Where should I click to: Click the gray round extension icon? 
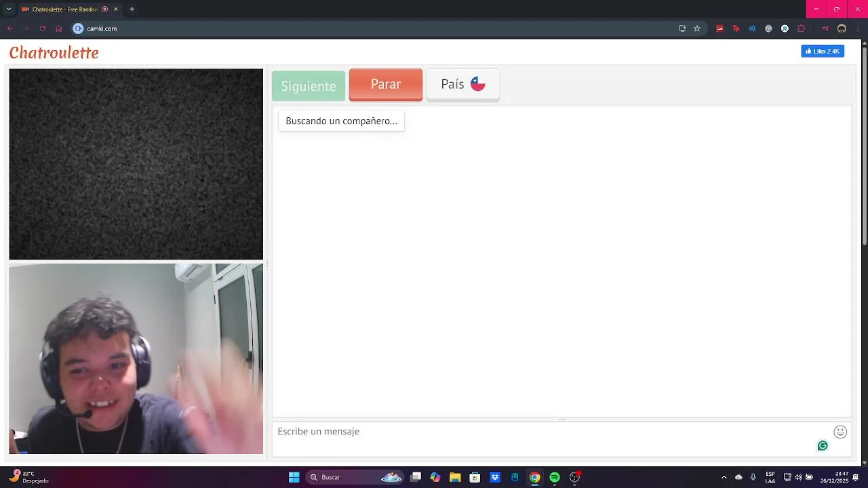[x=768, y=28]
